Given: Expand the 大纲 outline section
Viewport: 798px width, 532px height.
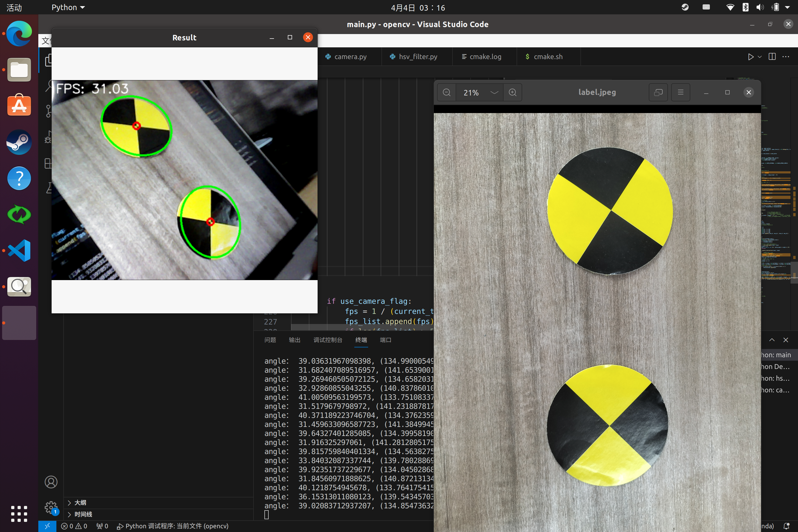Looking at the screenshot, I should (x=80, y=502).
